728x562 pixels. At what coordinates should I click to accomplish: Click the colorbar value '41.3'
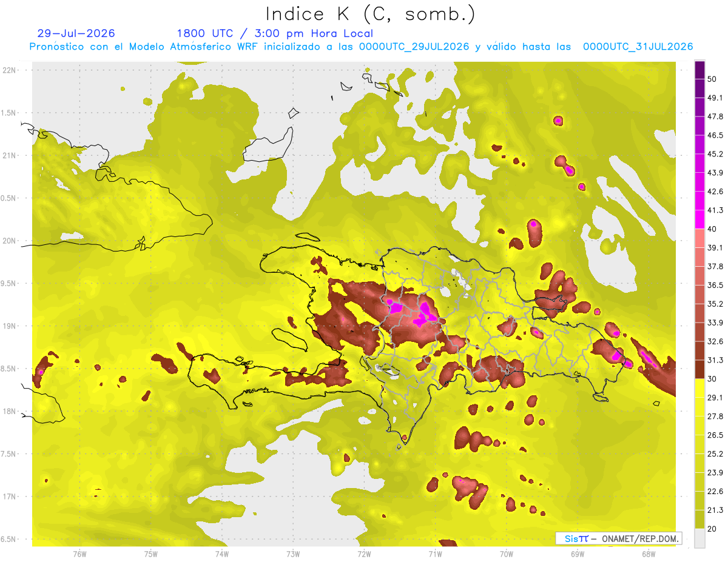(x=715, y=210)
